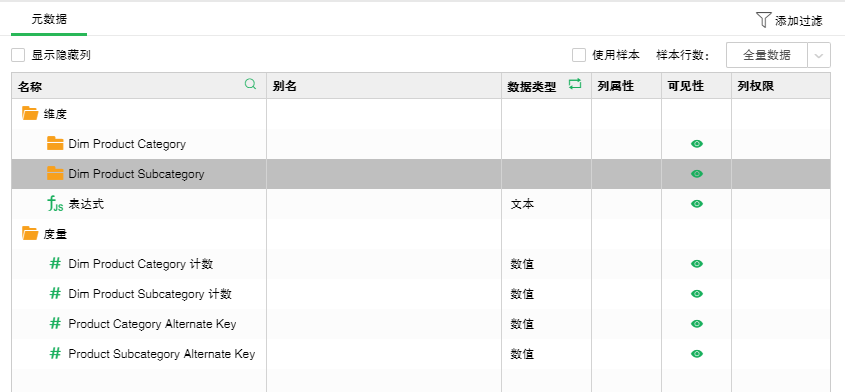The width and height of the screenshot is (845, 392).
Task: Toggle visibility eye for Dim Product Category folder
Action: (x=697, y=144)
